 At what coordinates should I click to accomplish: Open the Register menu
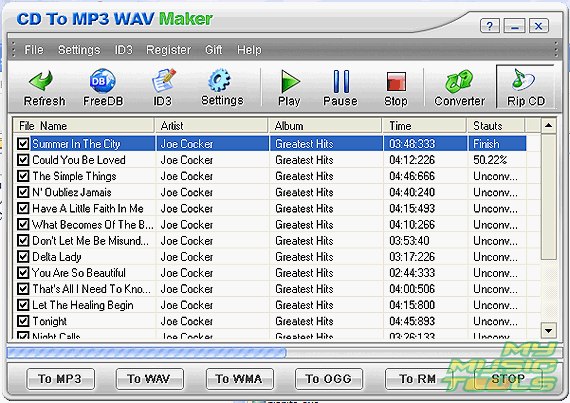pyautogui.click(x=168, y=49)
